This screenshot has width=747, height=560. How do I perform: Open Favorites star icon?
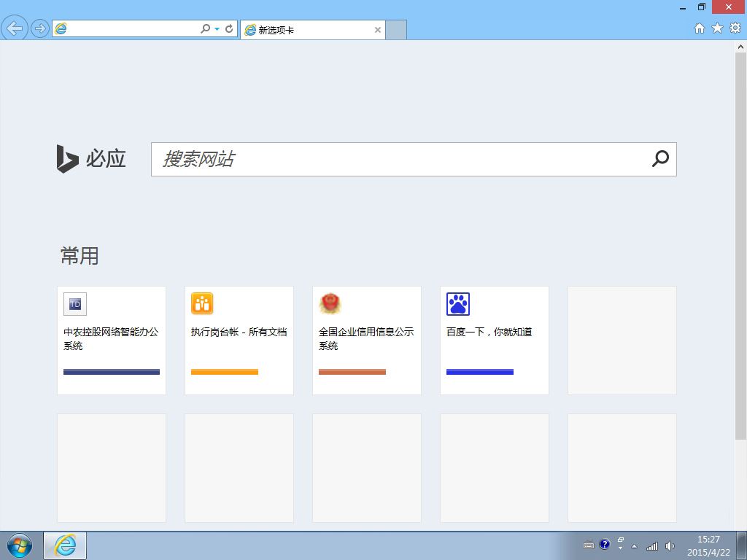point(717,28)
